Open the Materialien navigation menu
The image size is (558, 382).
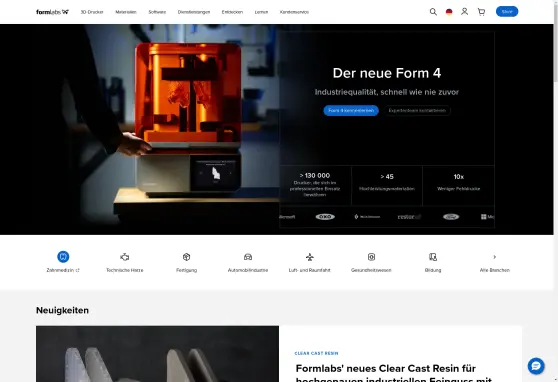pos(126,12)
